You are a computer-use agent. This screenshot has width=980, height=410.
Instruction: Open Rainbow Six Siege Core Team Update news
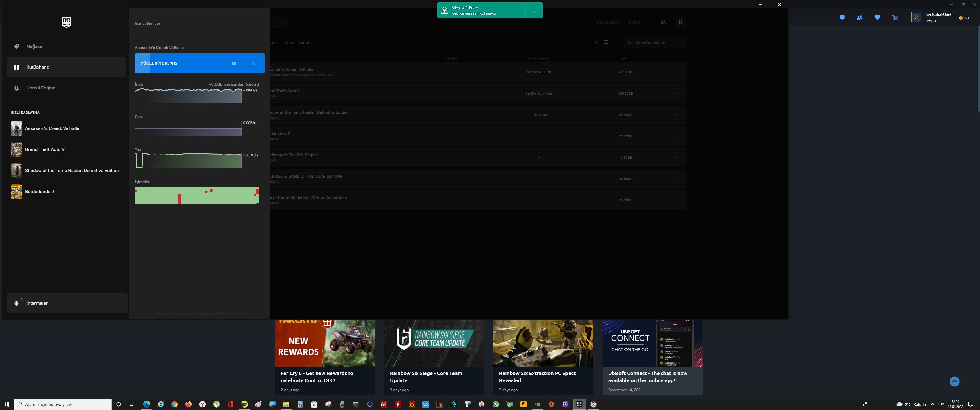point(434,358)
